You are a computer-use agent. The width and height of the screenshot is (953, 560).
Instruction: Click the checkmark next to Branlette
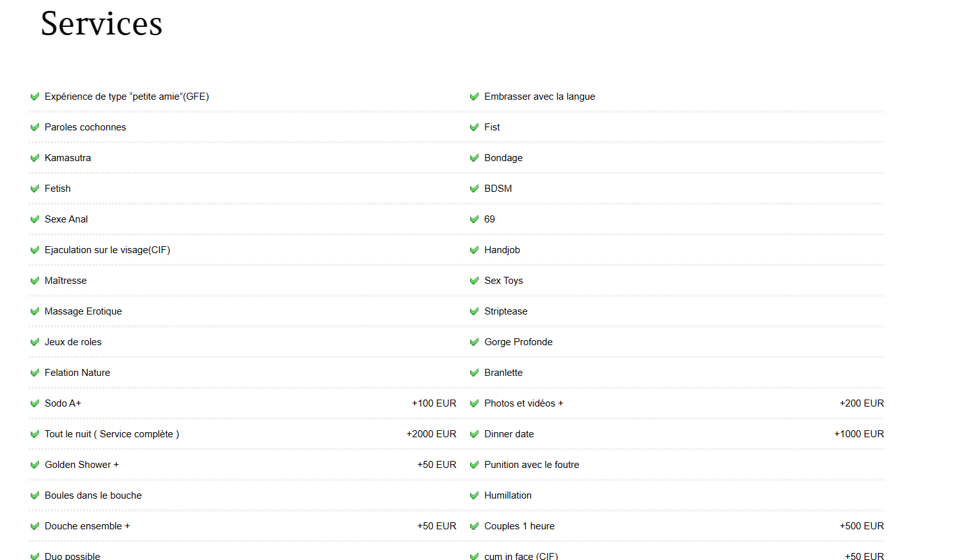pyautogui.click(x=475, y=373)
